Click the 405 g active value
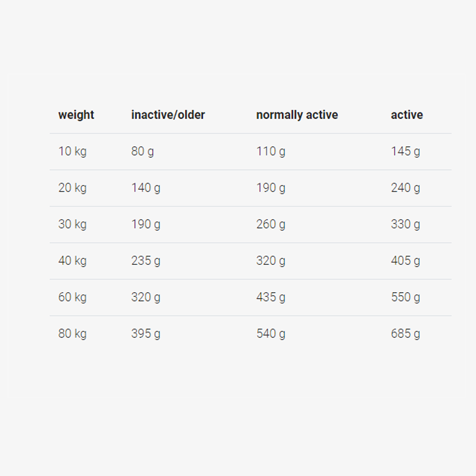Image resolution: width=476 pixels, height=476 pixels. [406, 261]
